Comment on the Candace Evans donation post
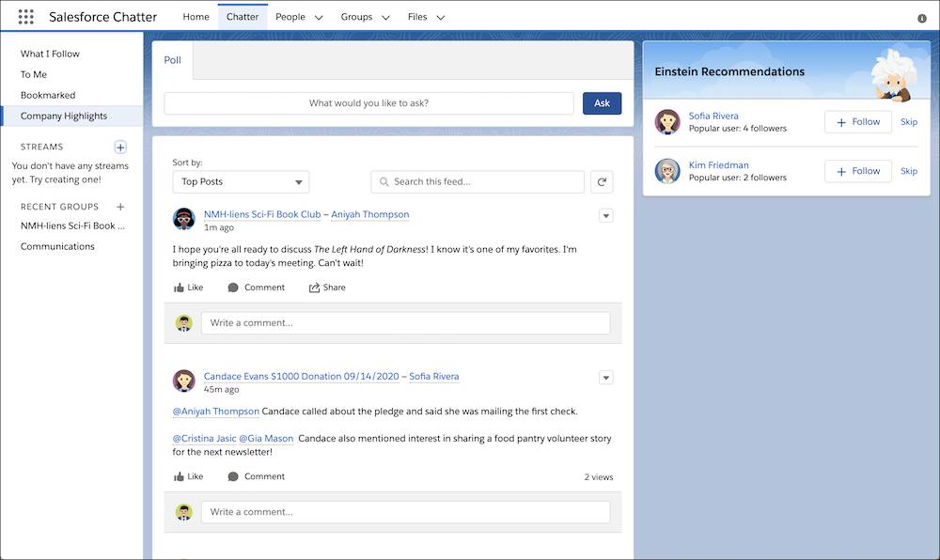The image size is (940, 560). [256, 476]
